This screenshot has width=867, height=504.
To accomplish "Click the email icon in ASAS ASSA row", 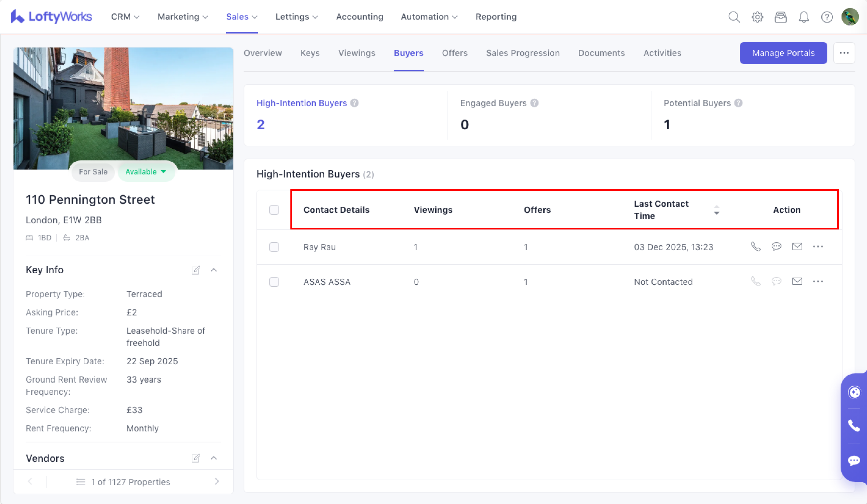I will click(x=797, y=282).
